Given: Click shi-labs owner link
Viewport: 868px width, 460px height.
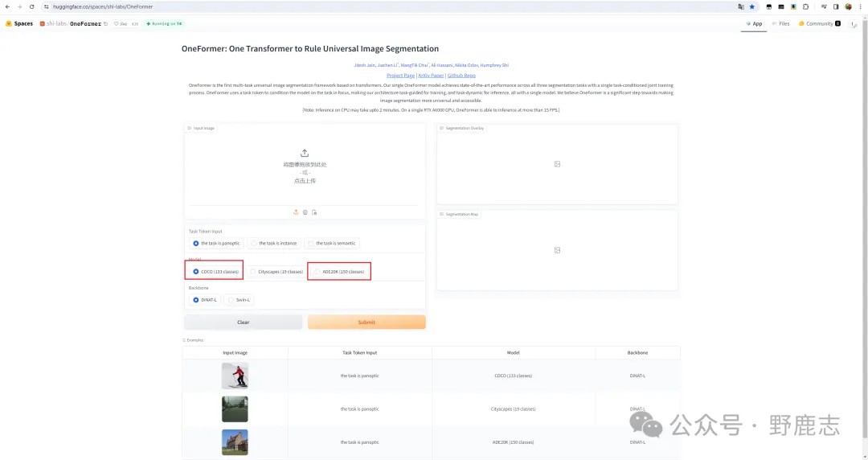Looking at the screenshot, I should pos(56,24).
